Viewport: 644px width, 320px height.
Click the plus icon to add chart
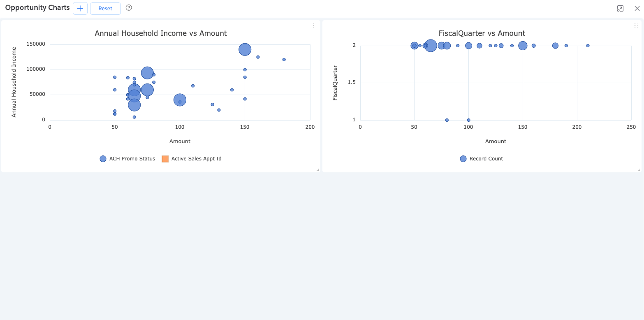[80, 9]
